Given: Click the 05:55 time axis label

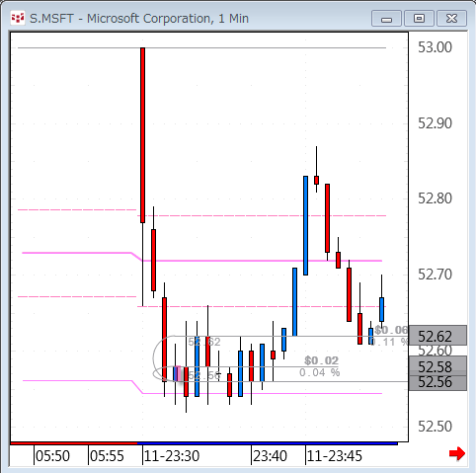Looking at the screenshot, I should coord(107,456).
